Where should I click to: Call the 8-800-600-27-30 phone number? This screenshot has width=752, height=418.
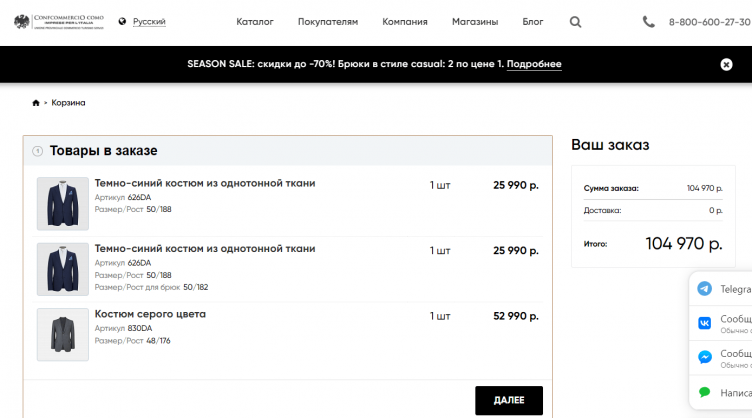tap(709, 22)
